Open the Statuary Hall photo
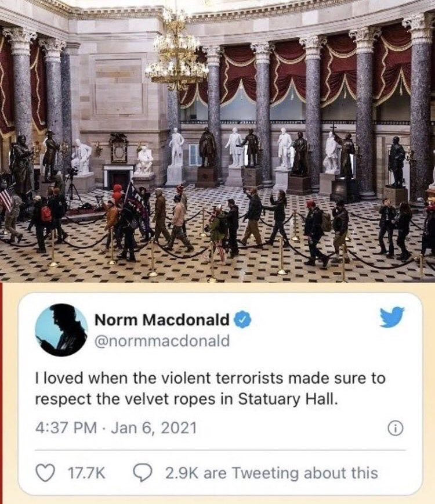Screen dimensions: 435x504 point(217,141)
